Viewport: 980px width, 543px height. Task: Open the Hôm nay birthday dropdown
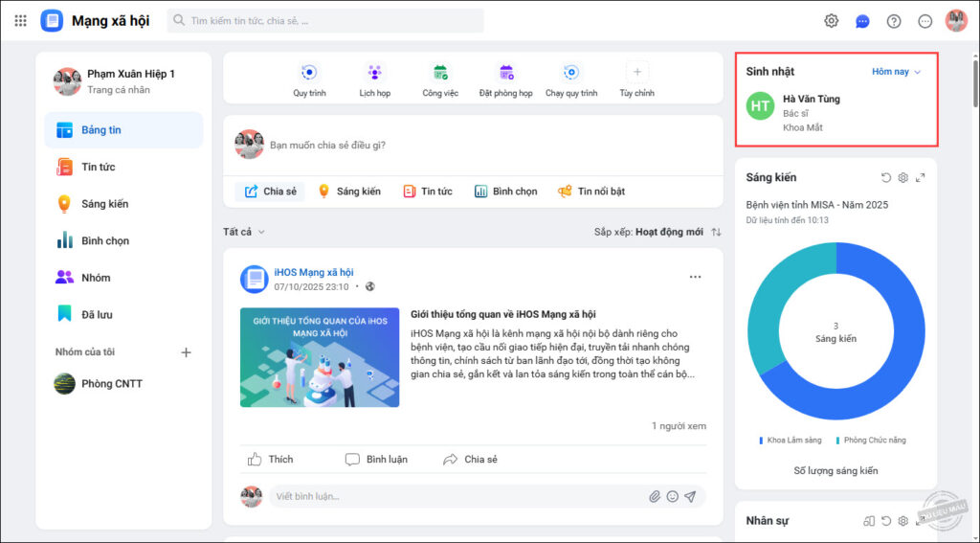896,72
